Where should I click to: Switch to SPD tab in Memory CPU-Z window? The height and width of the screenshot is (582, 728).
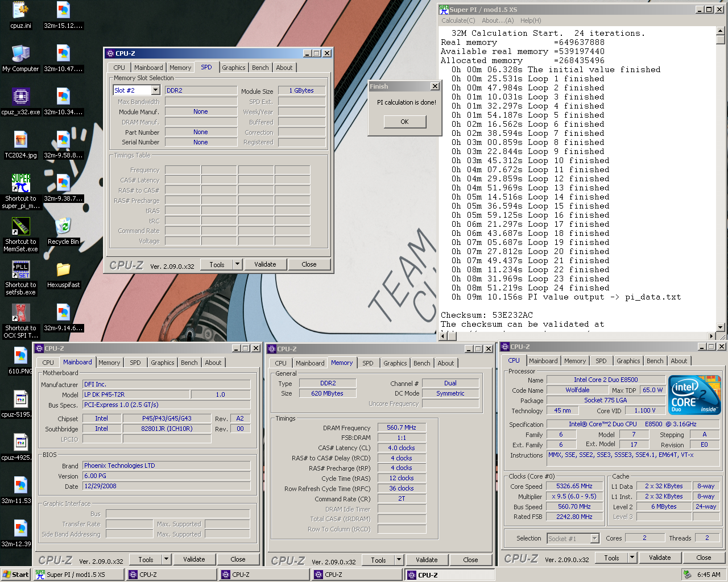click(368, 363)
